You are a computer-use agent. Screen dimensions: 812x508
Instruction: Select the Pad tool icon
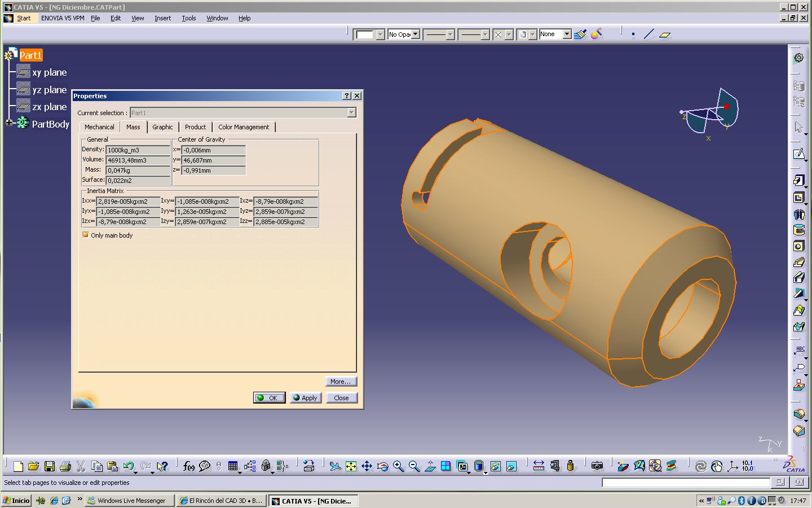tap(799, 181)
